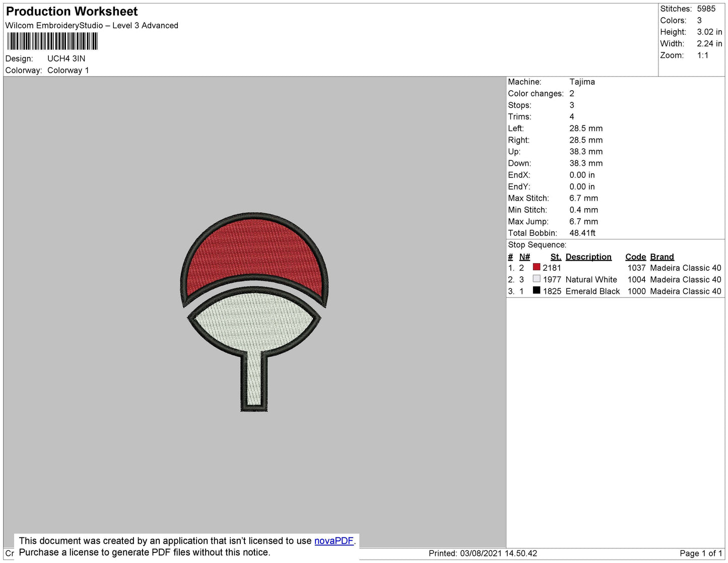This screenshot has height=563, width=728.
Task: Click the Trims value 4
Action: 572,117
